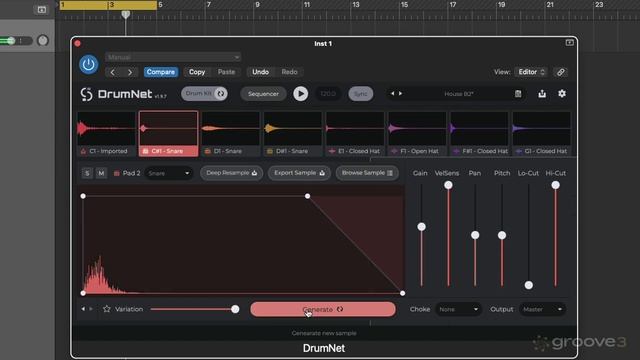
Task: Click the envelope top-left point
Action: pos(83,196)
